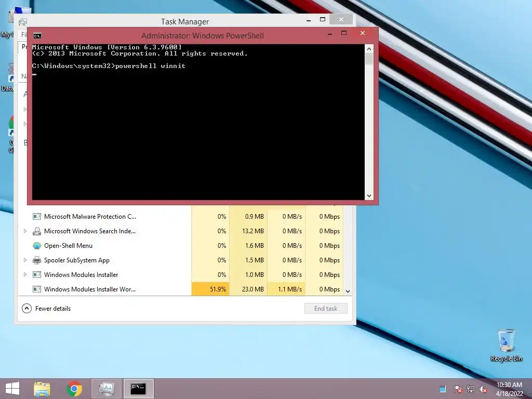Viewport: 532px width, 399px height.
Task: Close the Administrator PowerShell window
Action: 363,33
